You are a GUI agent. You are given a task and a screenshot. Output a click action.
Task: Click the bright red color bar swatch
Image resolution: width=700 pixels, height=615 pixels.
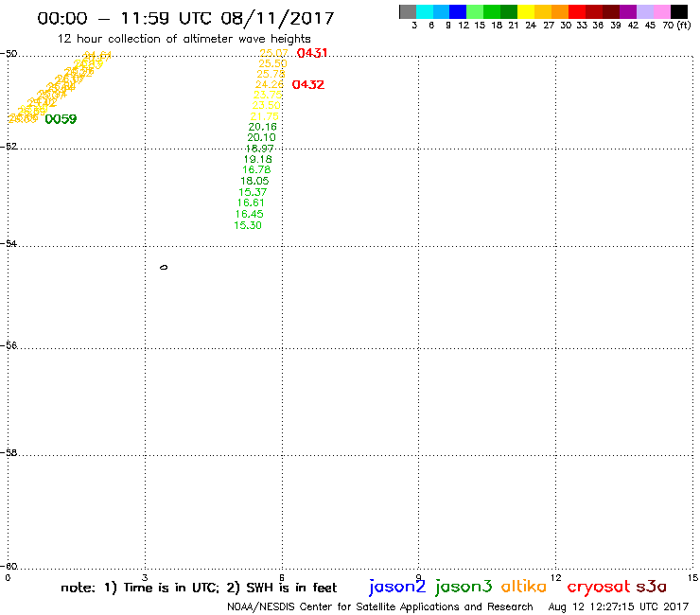click(x=577, y=11)
